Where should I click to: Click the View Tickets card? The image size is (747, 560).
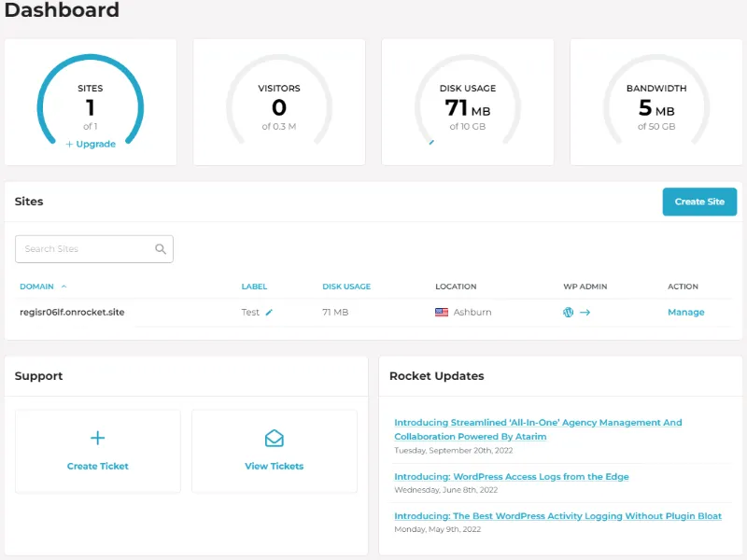[x=274, y=451]
